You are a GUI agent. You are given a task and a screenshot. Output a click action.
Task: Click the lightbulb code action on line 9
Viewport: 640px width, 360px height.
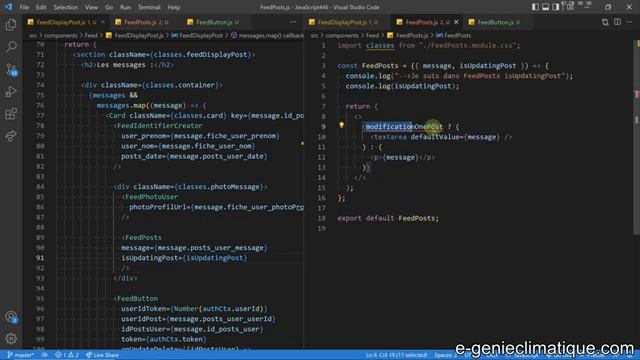click(342, 126)
